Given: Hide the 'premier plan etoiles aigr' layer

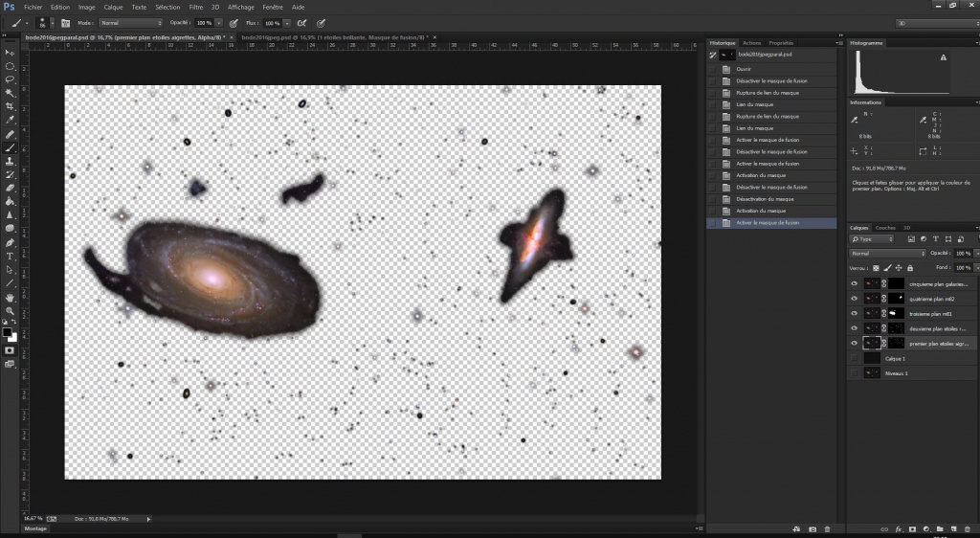Looking at the screenshot, I should (854, 343).
